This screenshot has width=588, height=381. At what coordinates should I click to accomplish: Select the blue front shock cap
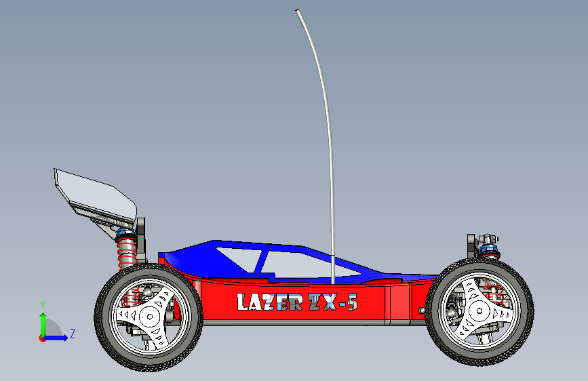click(489, 249)
